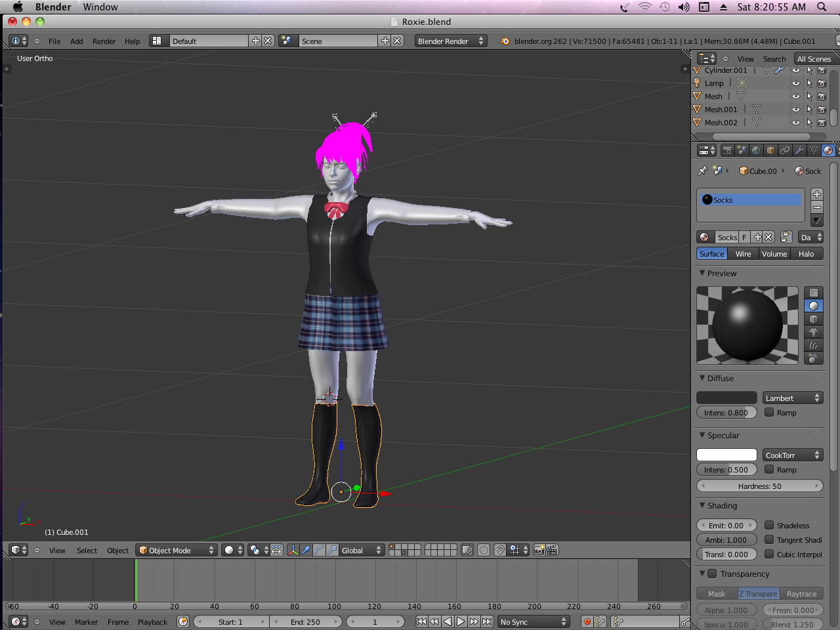This screenshot has width=840, height=630.
Task: Open the World properties tab
Action: coord(756,150)
